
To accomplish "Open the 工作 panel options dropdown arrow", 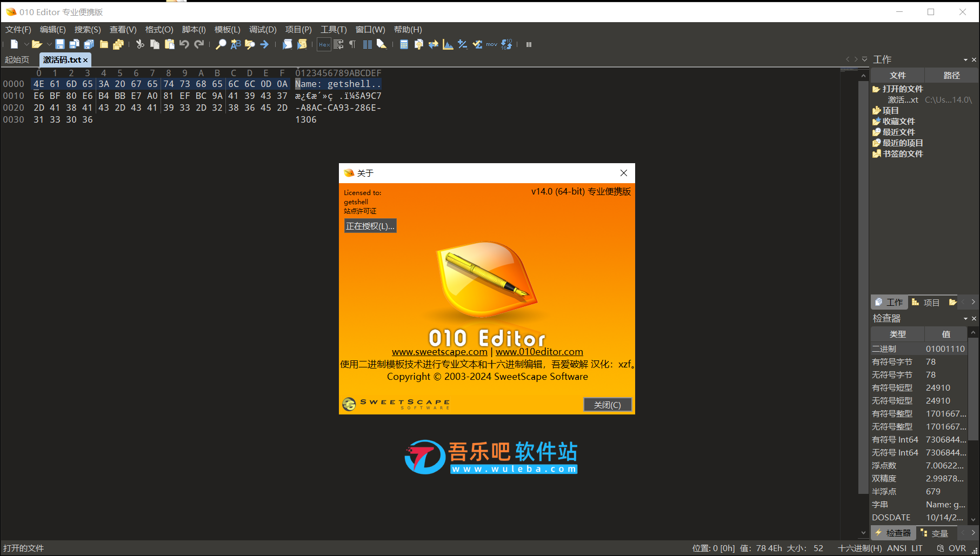I will [x=965, y=60].
